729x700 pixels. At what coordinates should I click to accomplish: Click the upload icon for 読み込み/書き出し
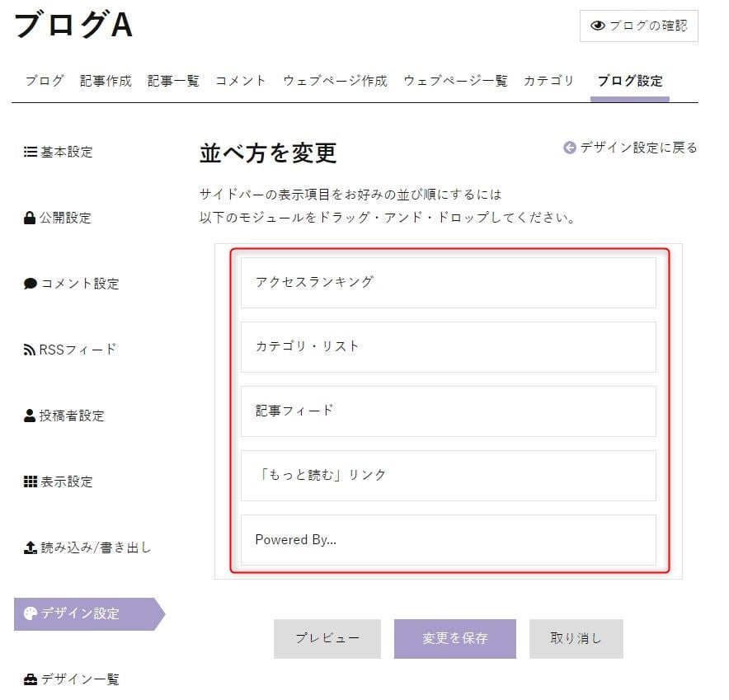point(31,547)
